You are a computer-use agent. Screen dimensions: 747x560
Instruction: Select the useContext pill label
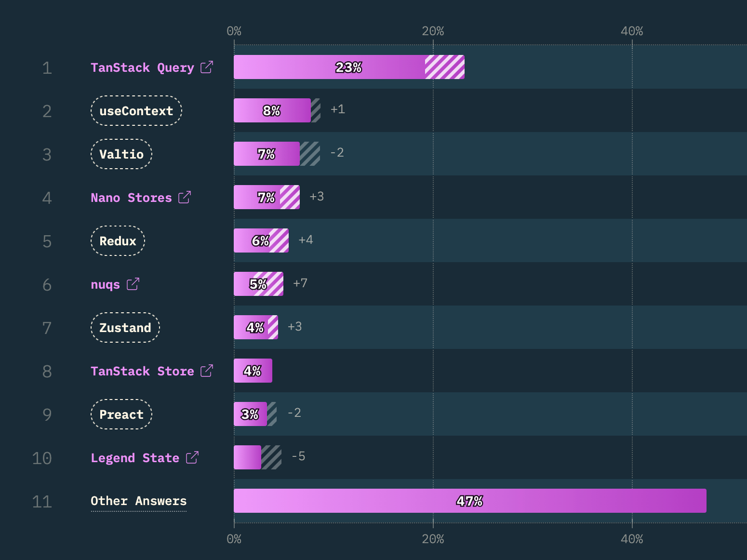[x=136, y=111]
